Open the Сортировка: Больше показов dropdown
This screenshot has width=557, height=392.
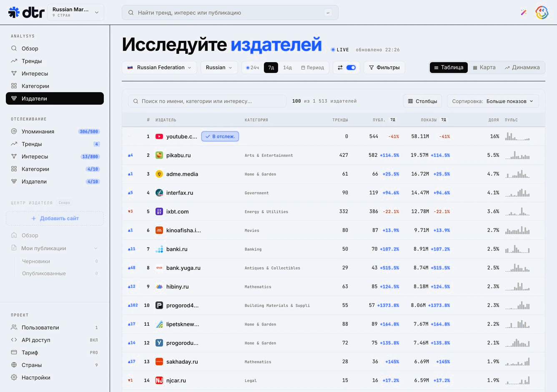[x=493, y=101]
